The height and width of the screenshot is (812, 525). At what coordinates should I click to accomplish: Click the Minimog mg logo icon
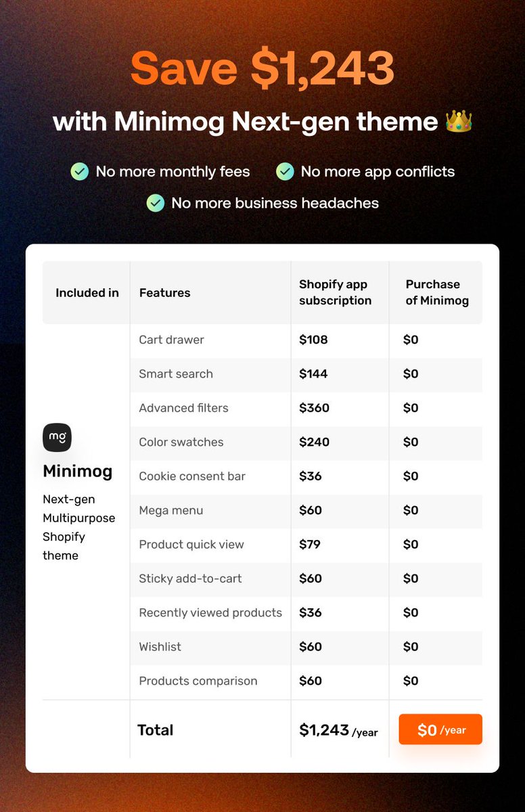coord(57,437)
